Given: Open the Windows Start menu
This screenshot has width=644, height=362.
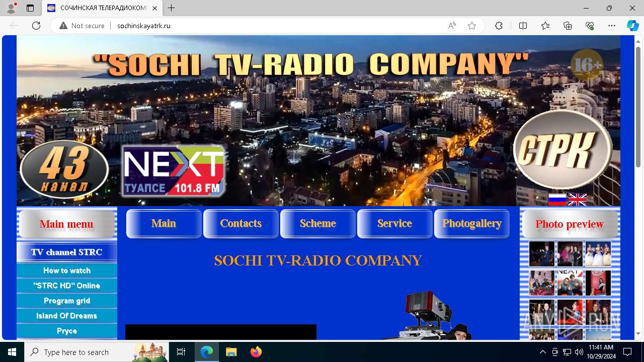Looking at the screenshot, I should [12, 352].
